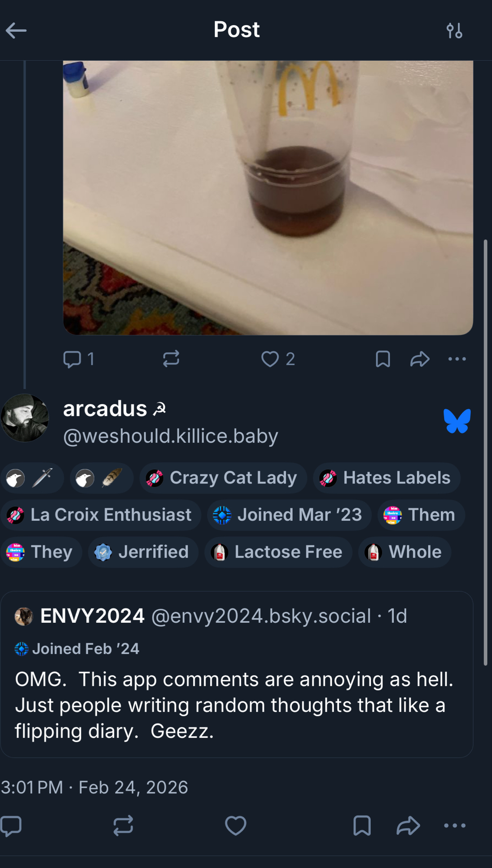Open the Lactose Free label
492x868 pixels.
coord(278,552)
